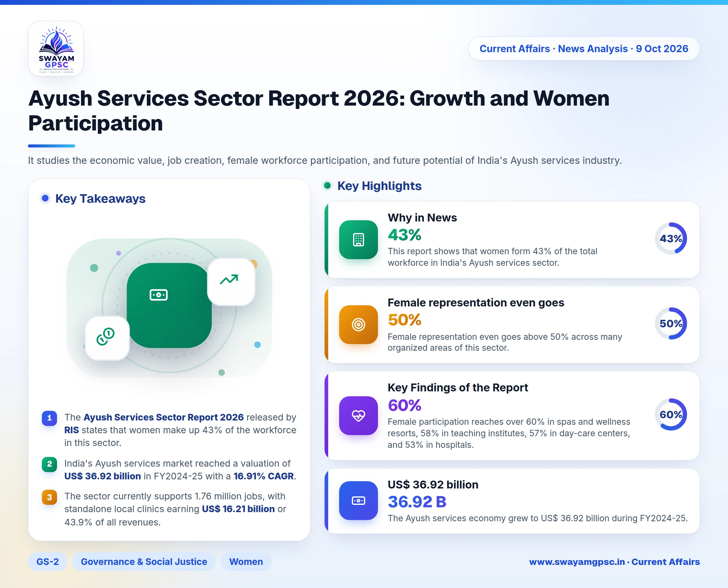Click the Key Highlights heading
The width and height of the screenshot is (728, 588).
coord(379,186)
